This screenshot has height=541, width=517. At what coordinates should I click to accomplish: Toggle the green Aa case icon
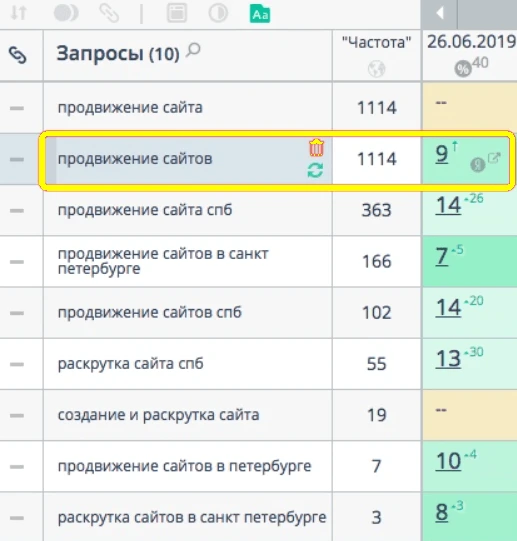(x=260, y=14)
